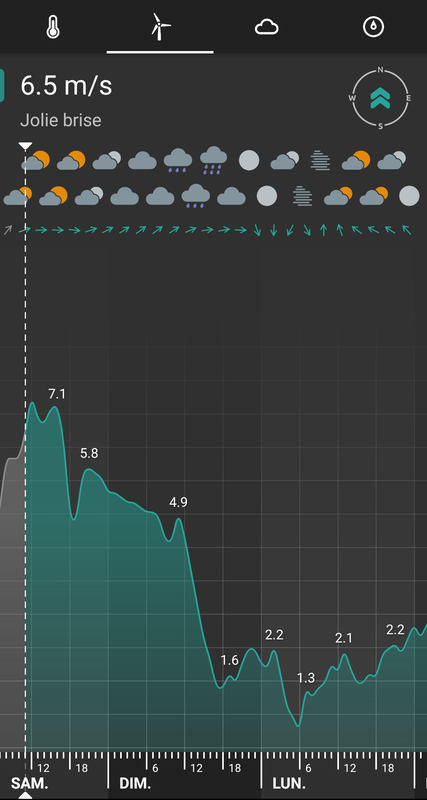This screenshot has width=427, height=800.
Task: Tap the 4.9 wind value label
Action: tap(178, 503)
